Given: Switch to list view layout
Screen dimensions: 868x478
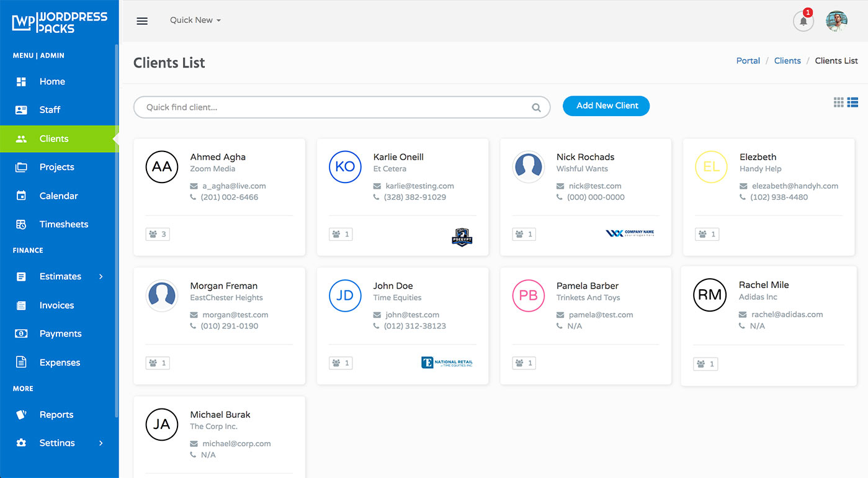Looking at the screenshot, I should click(852, 102).
